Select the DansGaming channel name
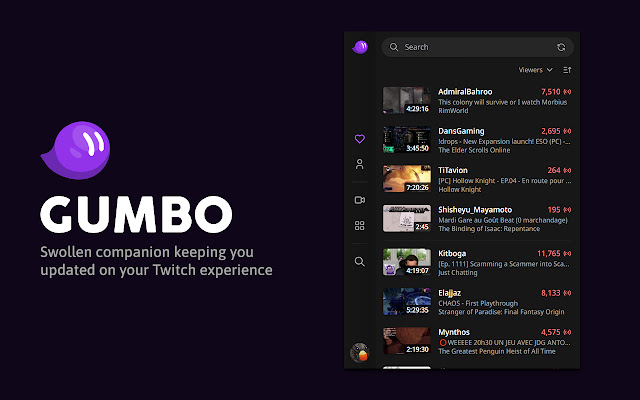Viewport: 640px width, 400px height. coord(461,131)
